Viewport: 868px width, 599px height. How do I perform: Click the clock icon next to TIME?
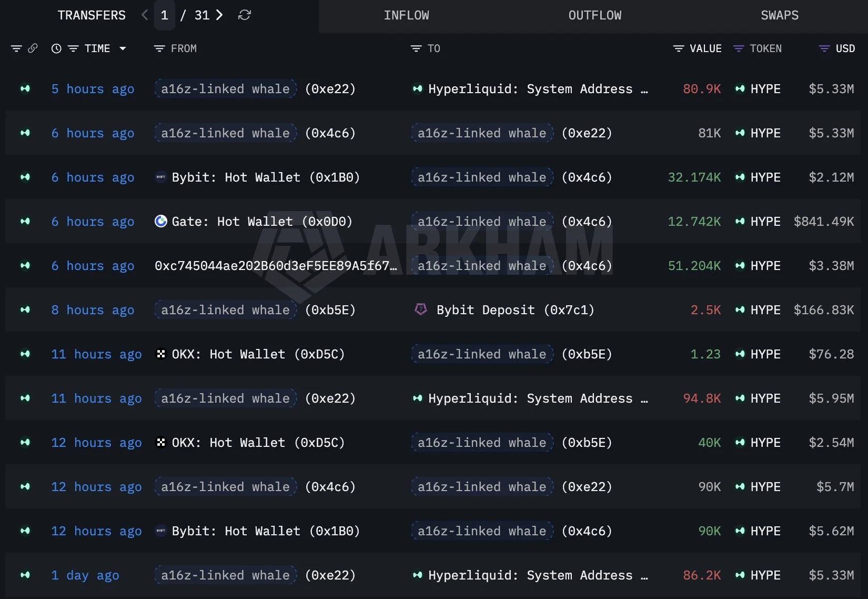pos(56,48)
